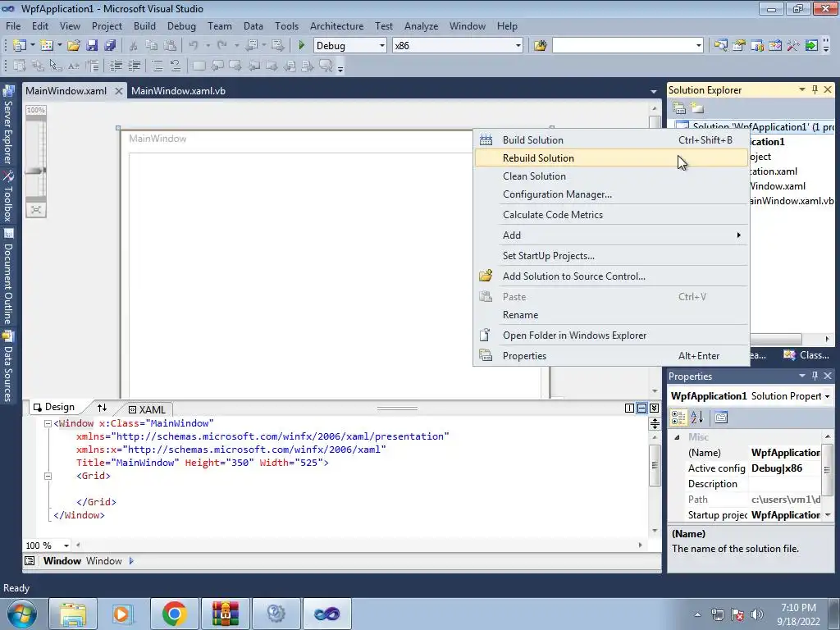Open the Find combo box dropdown
This screenshot has width=840, height=630.
(699, 46)
